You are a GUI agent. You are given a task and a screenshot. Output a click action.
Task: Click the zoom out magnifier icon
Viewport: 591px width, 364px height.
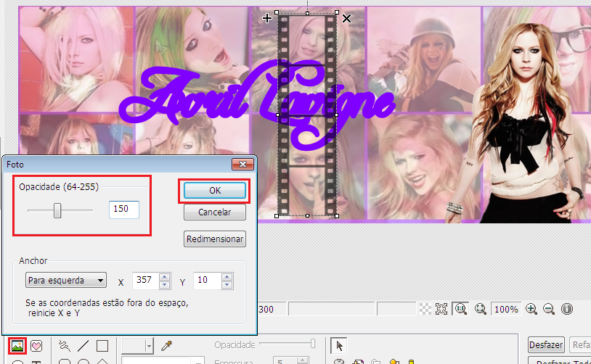pos(549,309)
